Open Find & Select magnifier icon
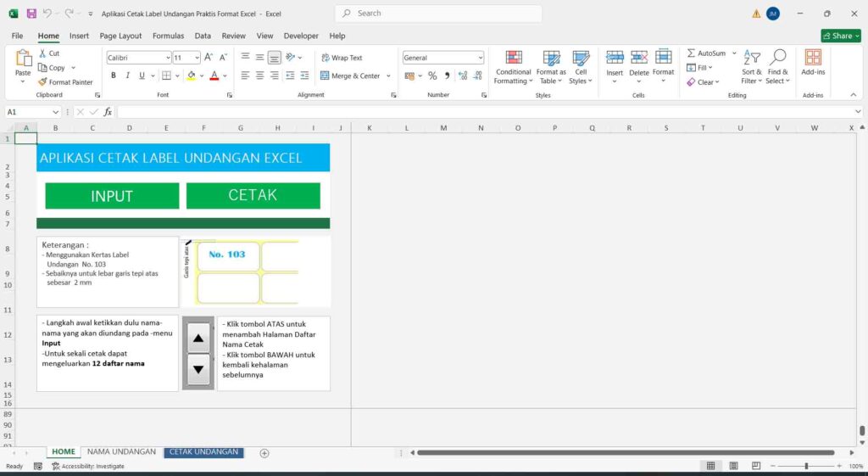The width and height of the screenshot is (868, 476). coord(778,57)
